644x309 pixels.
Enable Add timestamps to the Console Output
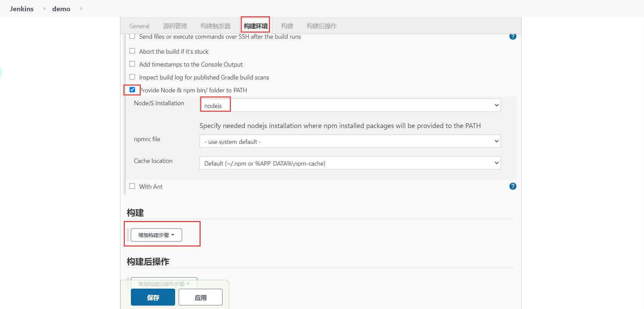132,64
